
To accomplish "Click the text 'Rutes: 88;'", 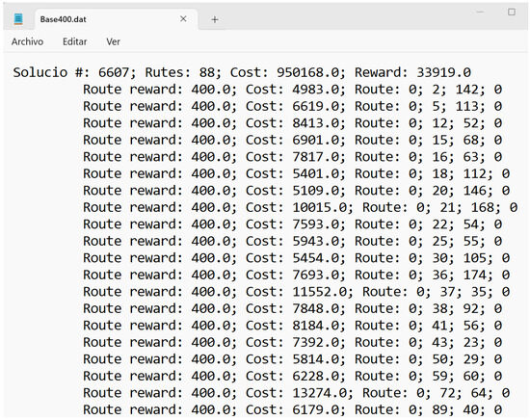I will [x=183, y=72].
